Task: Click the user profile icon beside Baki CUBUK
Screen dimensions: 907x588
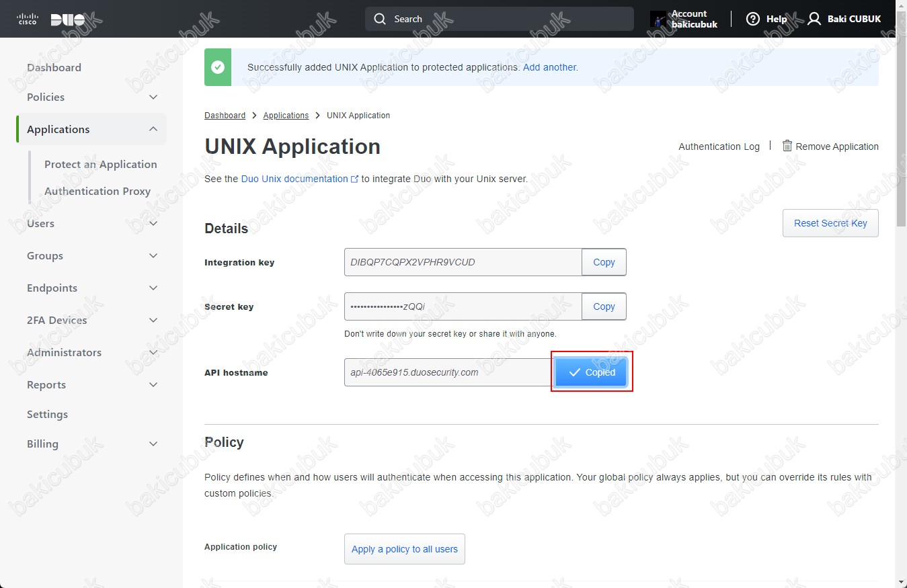Action: 814,19
